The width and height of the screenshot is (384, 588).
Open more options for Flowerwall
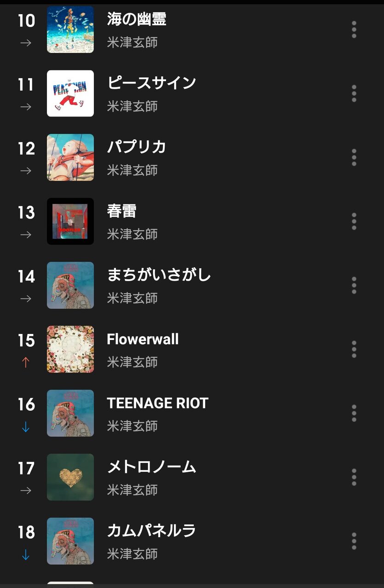354,349
